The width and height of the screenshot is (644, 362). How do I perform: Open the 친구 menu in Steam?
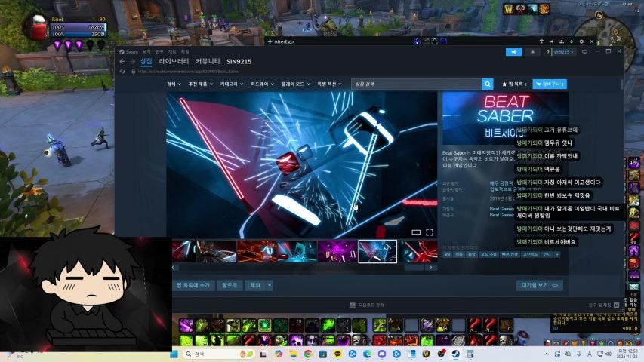(x=159, y=52)
